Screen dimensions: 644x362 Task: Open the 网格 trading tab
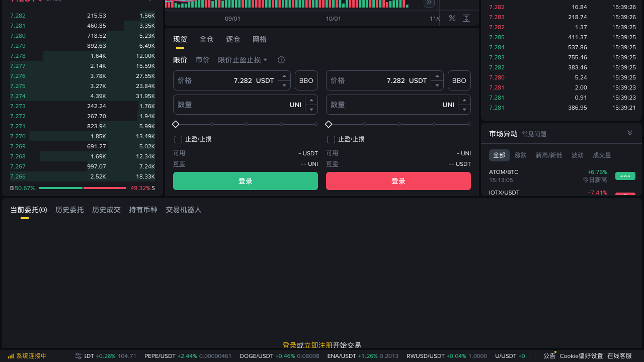[x=260, y=39]
